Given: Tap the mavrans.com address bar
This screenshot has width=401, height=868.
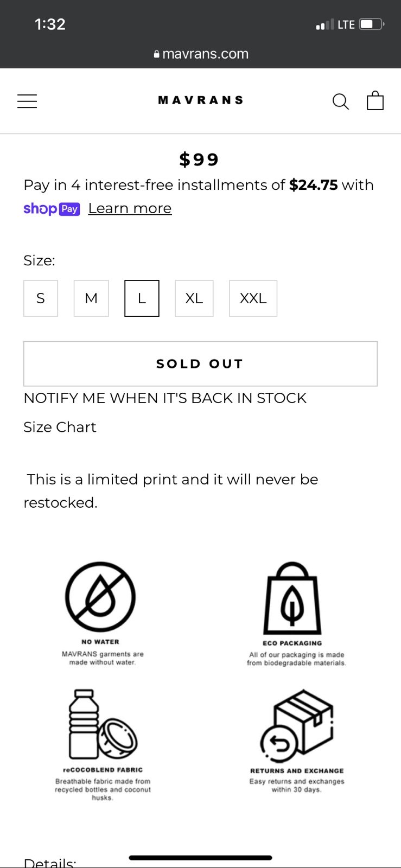Looking at the screenshot, I should pyautogui.click(x=201, y=54).
